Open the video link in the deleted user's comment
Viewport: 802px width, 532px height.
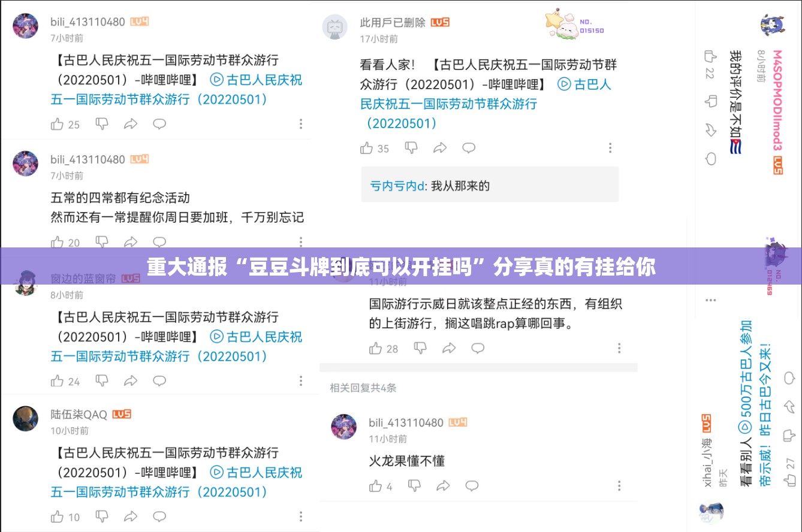[x=486, y=104]
